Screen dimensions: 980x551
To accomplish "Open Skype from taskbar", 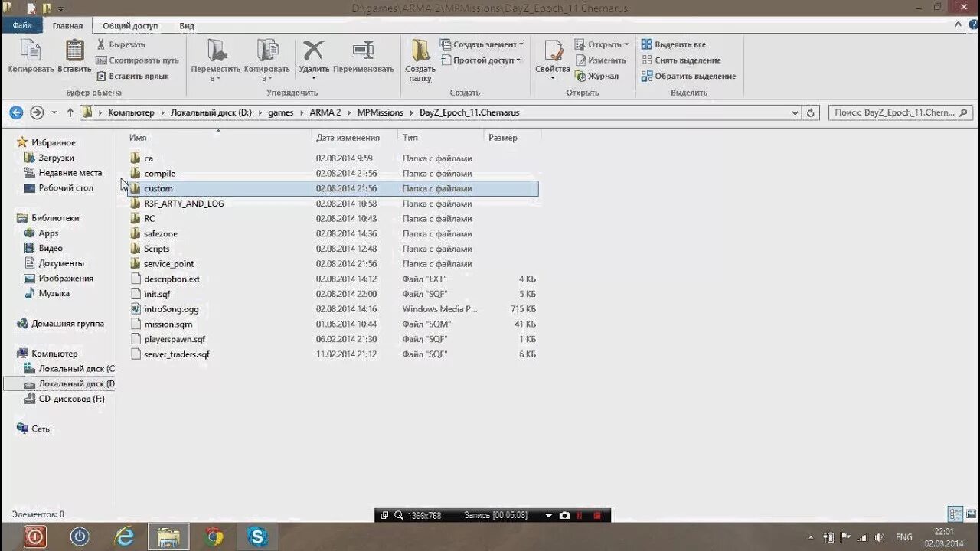I will pyautogui.click(x=257, y=536).
